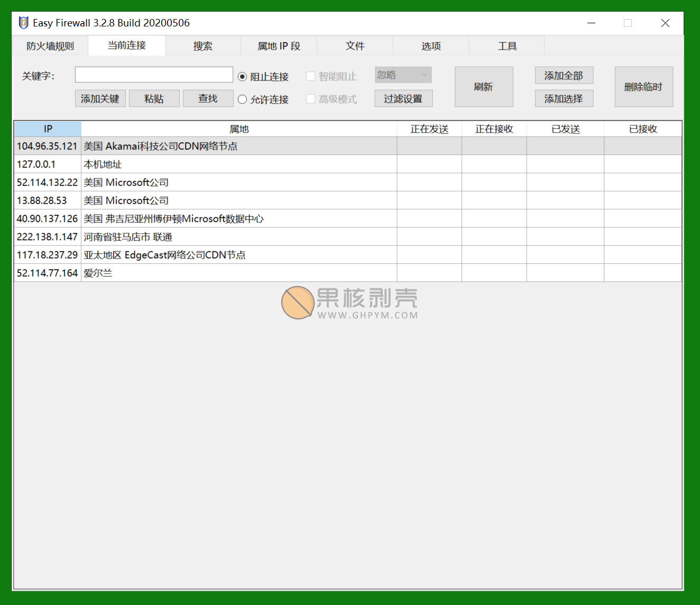Click the 属地 column header
The height and width of the screenshot is (605, 700).
[x=239, y=129]
